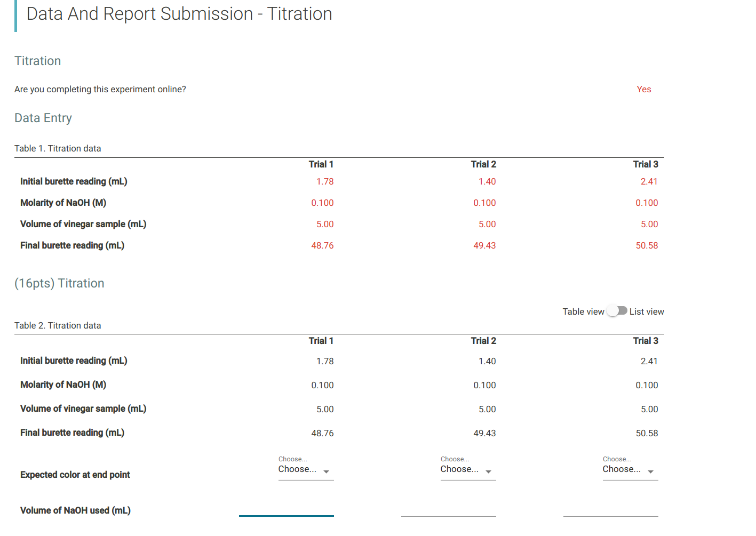Click the red 'Yes' answer for online experiment
This screenshot has width=756, height=536.
tap(644, 89)
